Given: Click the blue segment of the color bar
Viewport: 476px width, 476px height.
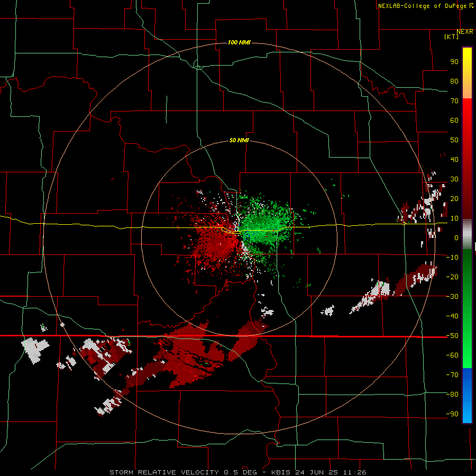Looking at the screenshot, I should tap(467, 396).
